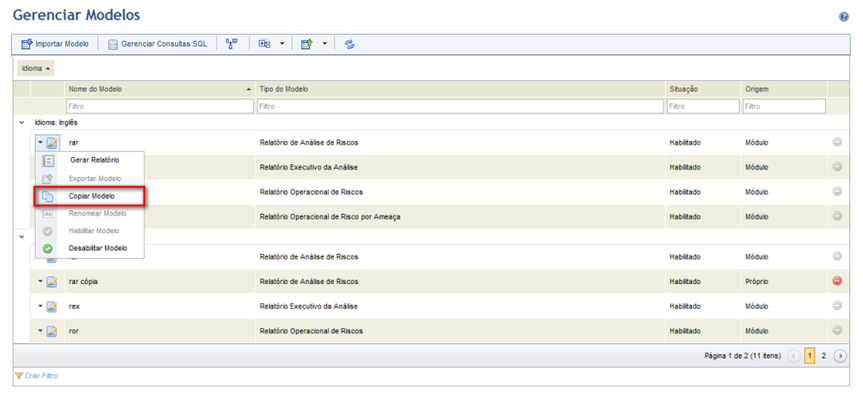
Task: Click the Próprio origin cell
Action: coord(757,282)
